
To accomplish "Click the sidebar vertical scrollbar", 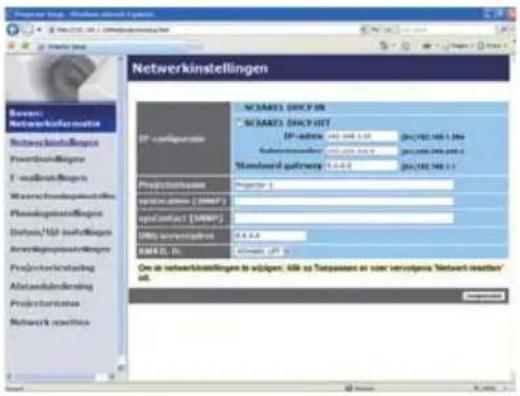I will 122,212.
